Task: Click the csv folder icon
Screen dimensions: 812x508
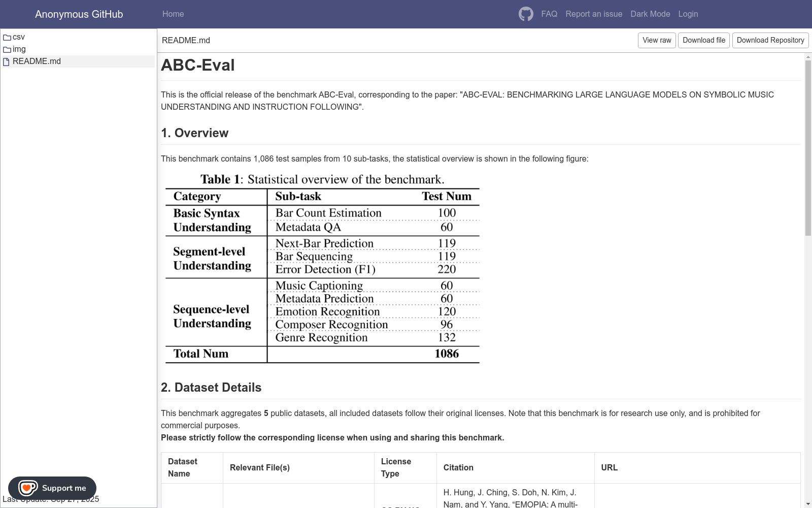Action: tap(7, 37)
